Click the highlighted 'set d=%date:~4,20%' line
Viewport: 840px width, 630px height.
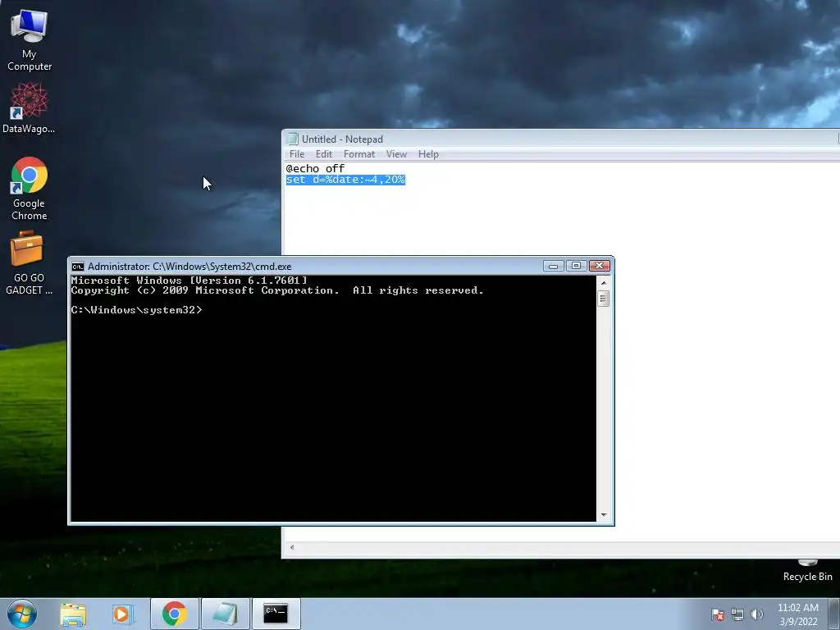345,180
